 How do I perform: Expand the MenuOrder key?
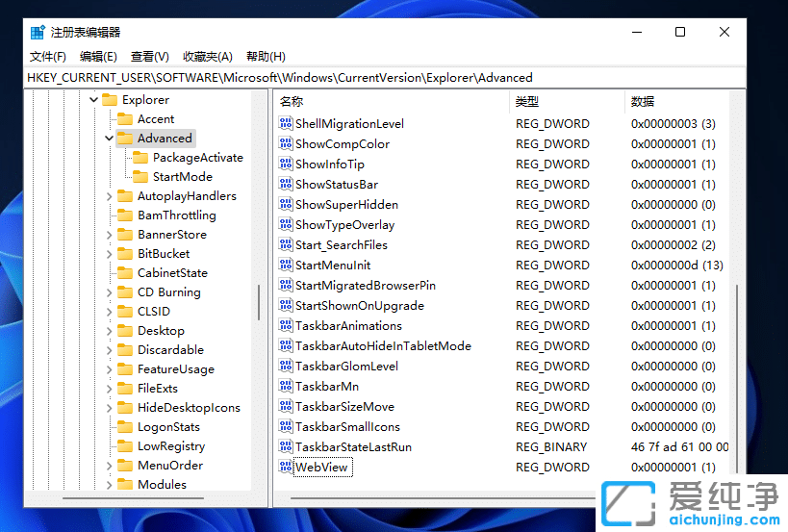[x=109, y=466]
